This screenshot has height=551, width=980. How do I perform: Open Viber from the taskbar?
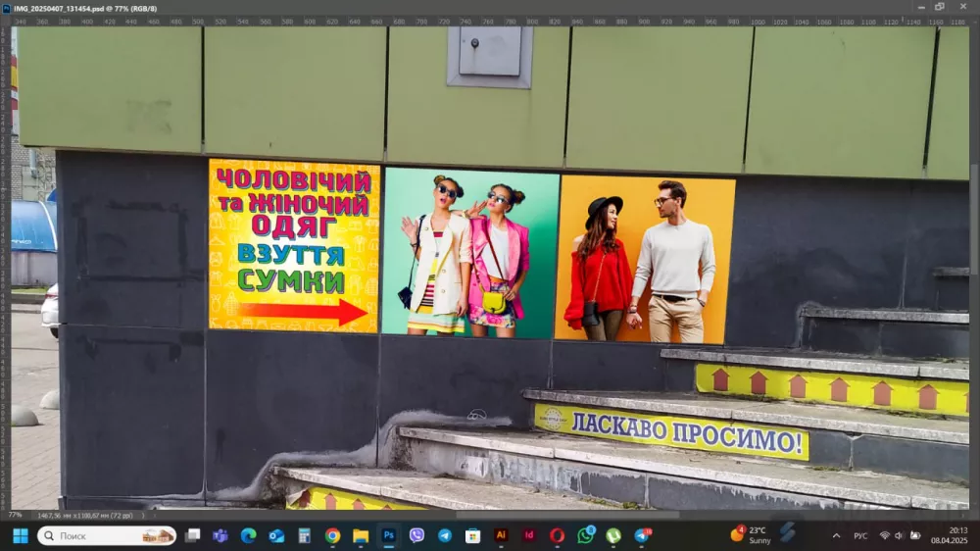(416, 535)
